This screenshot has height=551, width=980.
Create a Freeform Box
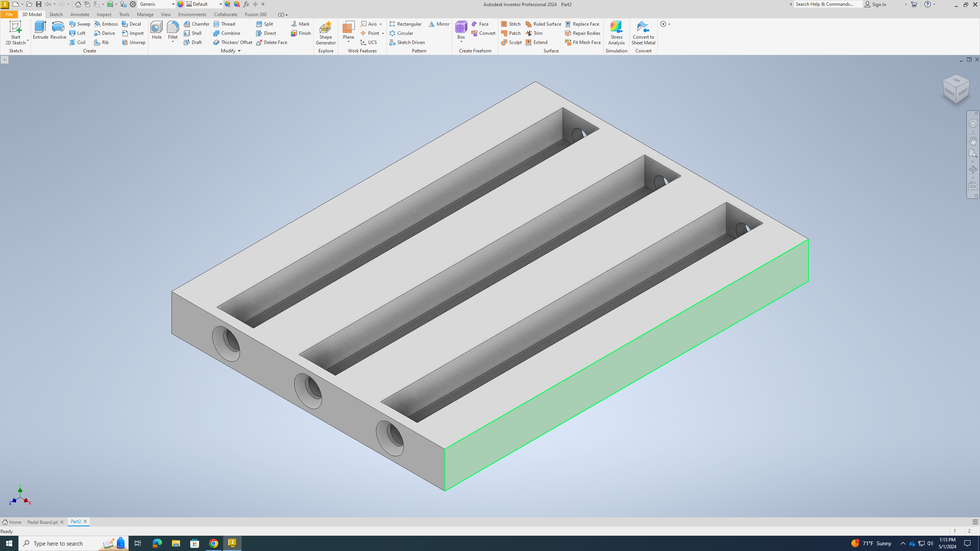461,29
